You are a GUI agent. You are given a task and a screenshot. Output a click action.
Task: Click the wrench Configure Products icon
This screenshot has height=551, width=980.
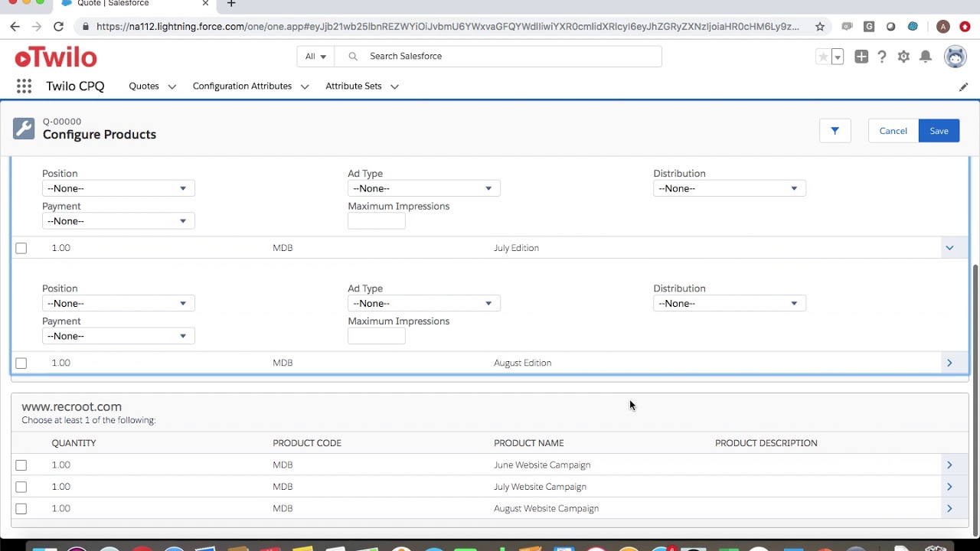coord(24,129)
